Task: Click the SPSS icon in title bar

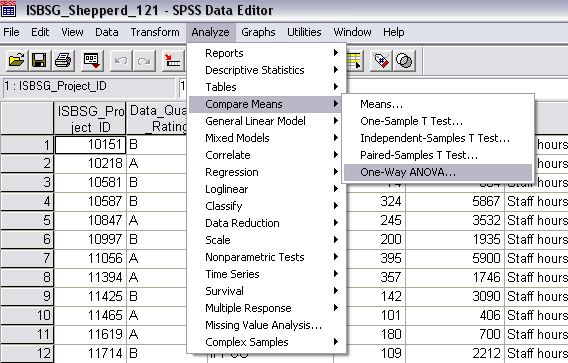Action: [x=8, y=9]
